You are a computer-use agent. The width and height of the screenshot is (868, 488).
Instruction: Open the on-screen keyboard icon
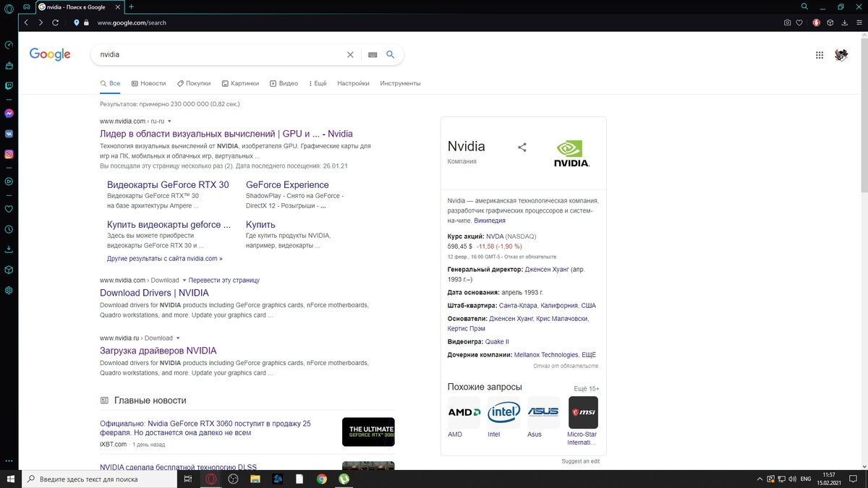pos(373,54)
